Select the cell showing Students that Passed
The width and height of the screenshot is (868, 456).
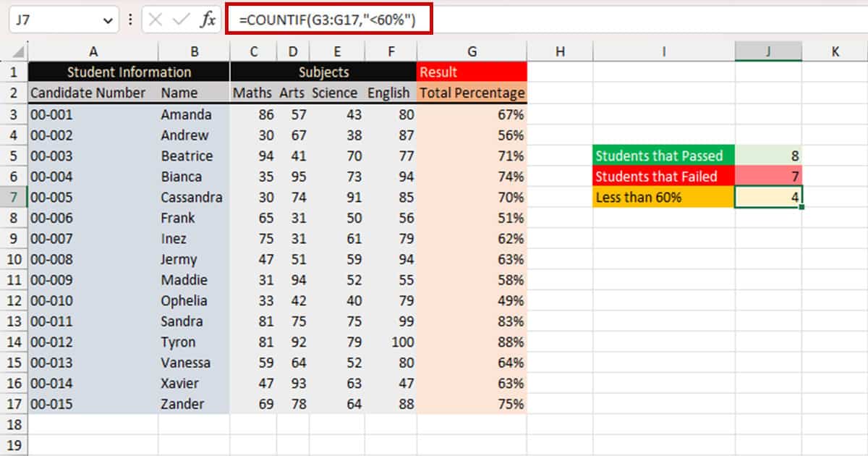(x=660, y=156)
